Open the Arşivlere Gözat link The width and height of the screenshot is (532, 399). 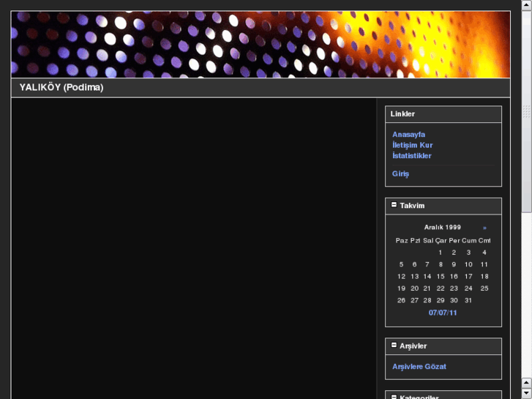point(419,367)
